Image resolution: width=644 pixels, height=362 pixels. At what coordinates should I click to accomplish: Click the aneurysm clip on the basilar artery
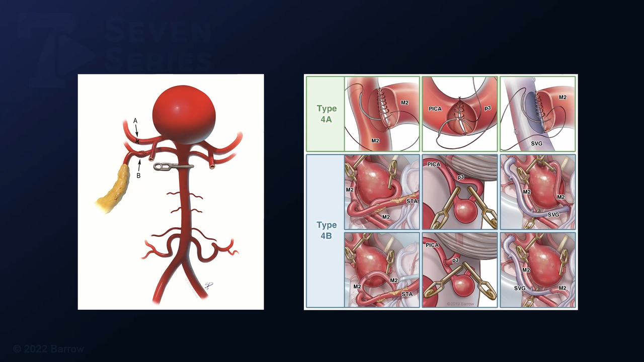click(x=174, y=166)
